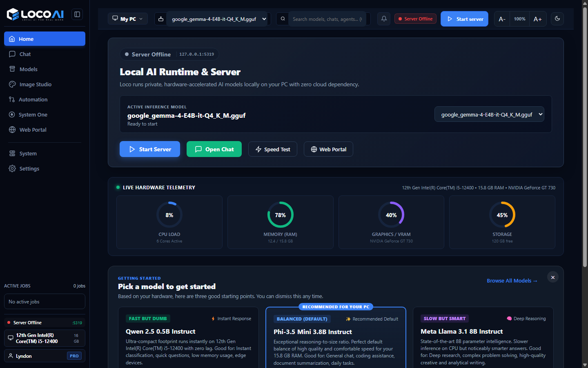The image size is (588, 368).
Task: Open Settings in the sidebar
Action: [45, 168]
